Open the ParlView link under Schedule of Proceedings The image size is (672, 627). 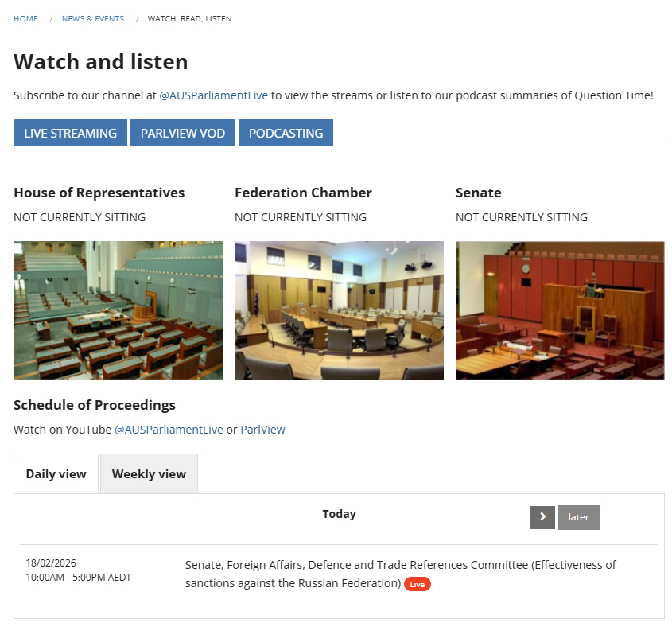pos(262,430)
